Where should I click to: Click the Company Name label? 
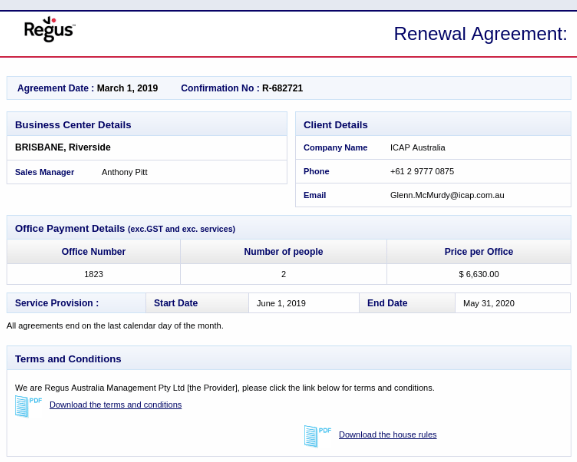coord(335,147)
